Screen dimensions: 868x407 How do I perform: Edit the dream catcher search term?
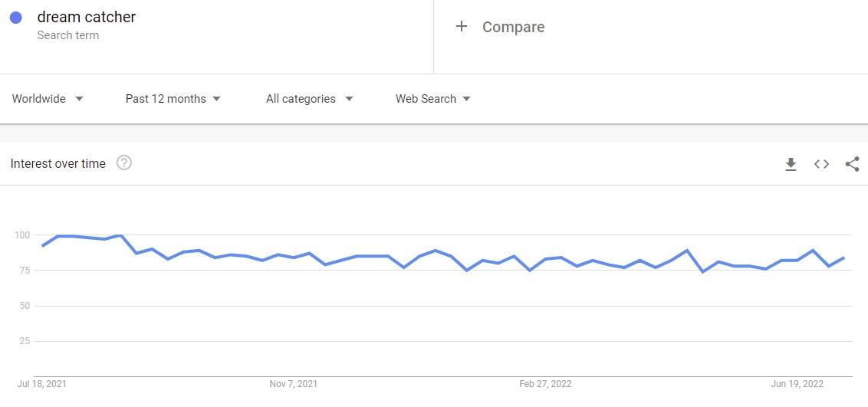[87, 17]
